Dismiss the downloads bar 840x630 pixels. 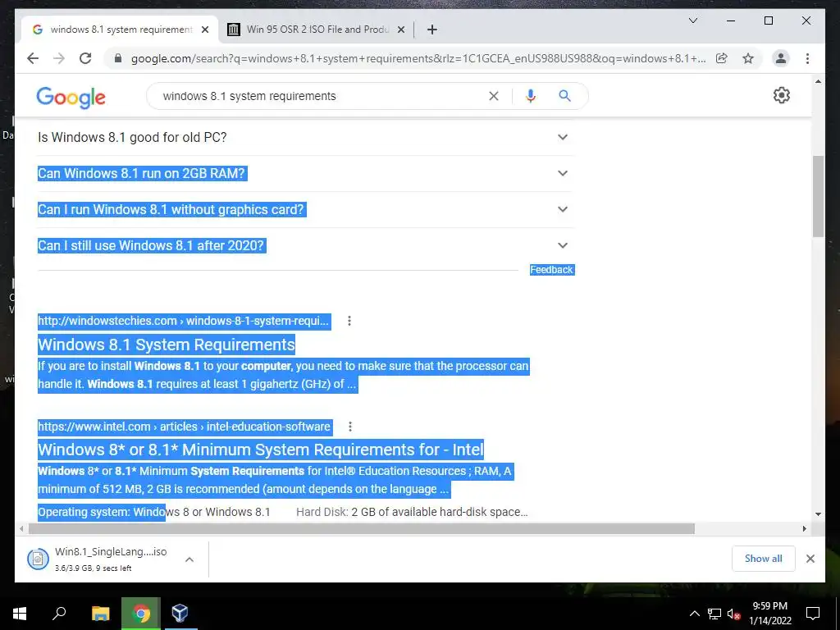(x=810, y=559)
